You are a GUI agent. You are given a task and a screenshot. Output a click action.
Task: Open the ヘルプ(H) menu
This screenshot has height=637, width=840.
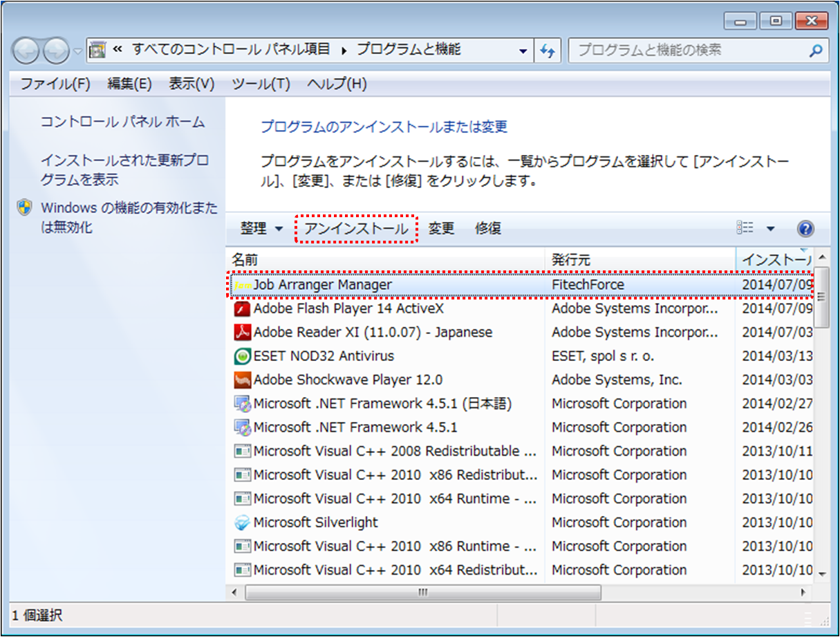(337, 84)
